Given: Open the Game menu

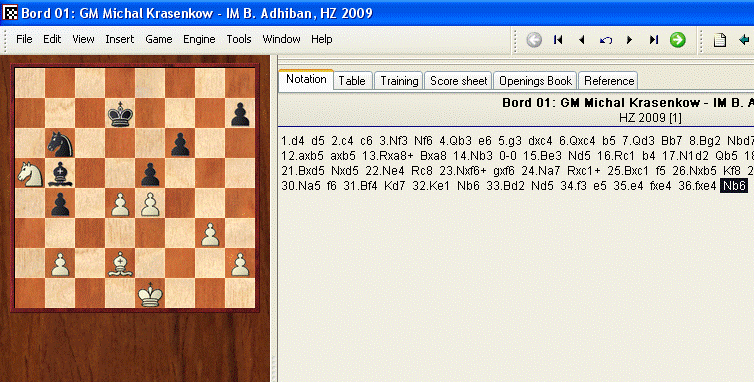Looking at the screenshot, I should [159, 39].
